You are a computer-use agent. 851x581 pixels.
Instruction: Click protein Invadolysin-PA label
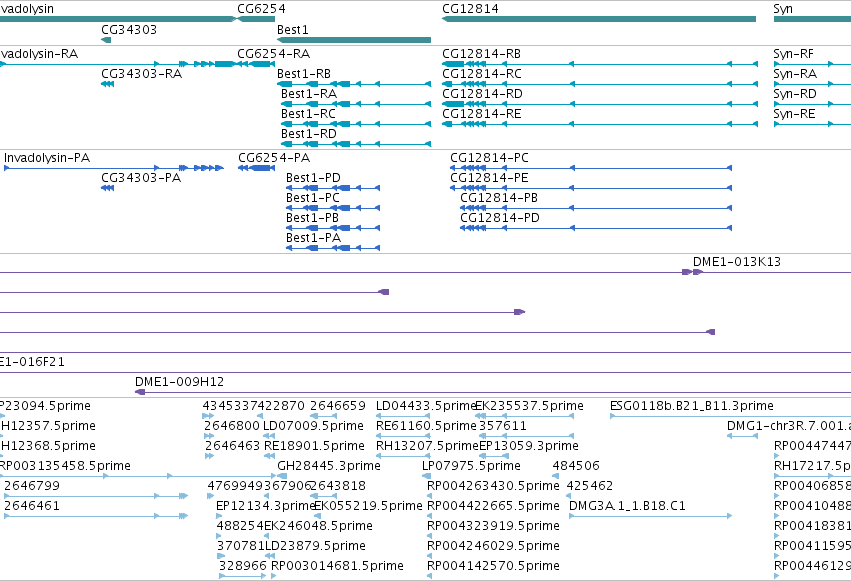click(47, 158)
